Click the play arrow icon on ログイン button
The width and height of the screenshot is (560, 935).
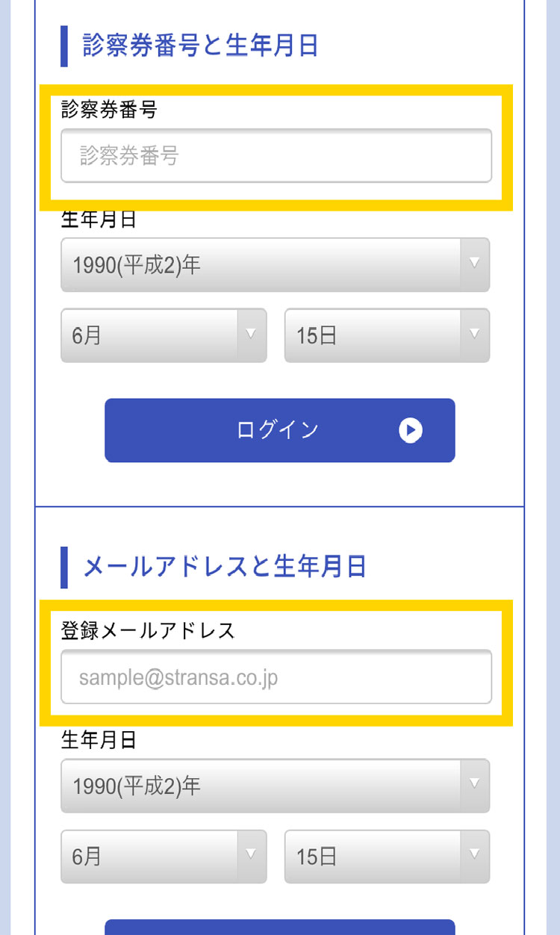click(410, 430)
